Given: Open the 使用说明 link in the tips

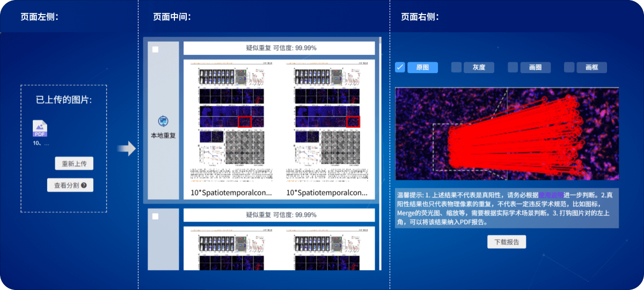Looking at the screenshot, I should tap(551, 195).
